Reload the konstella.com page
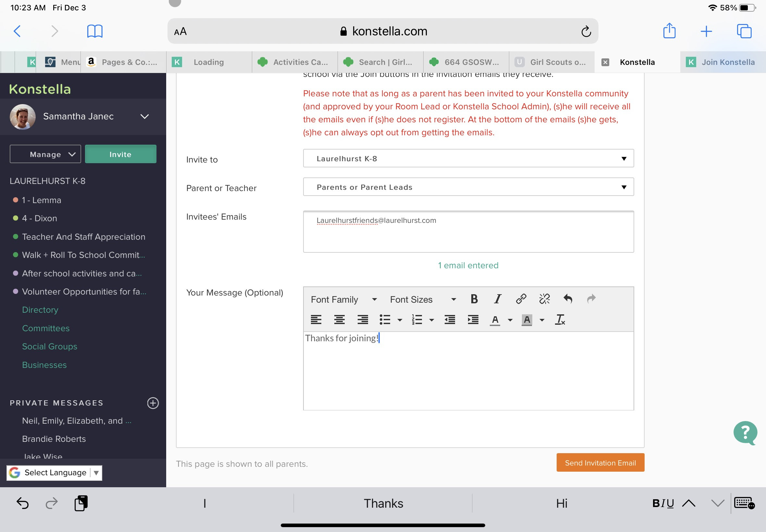The image size is (766, 532). 586,31
